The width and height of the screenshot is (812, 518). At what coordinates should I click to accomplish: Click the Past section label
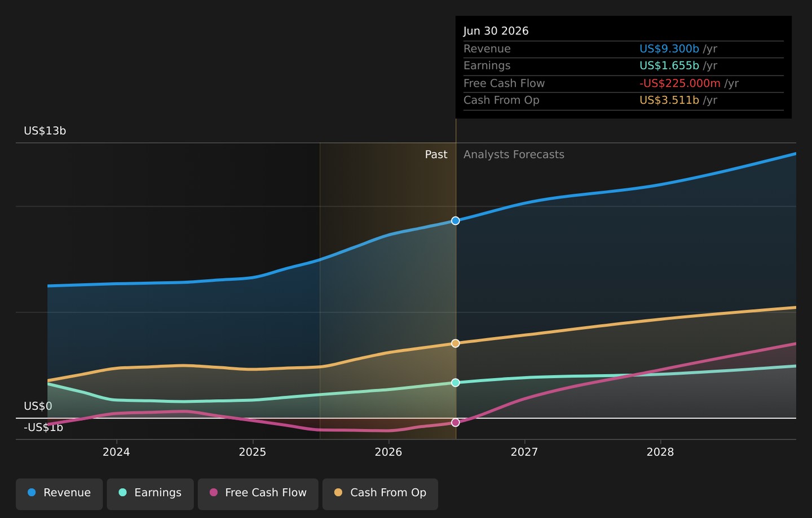tap(436, 154)
